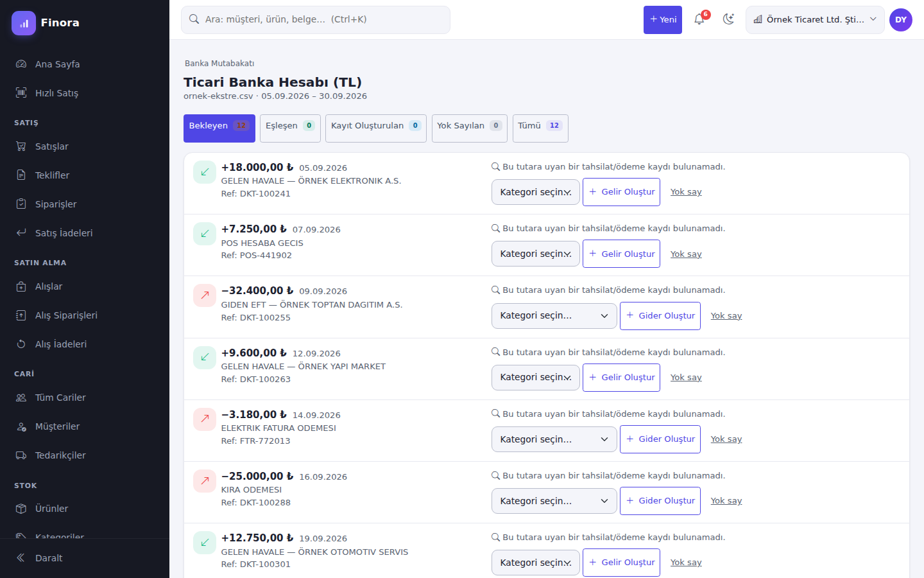The width and height of the screenshot is (924, 578).
Task: Toggle dark mode moon icon
Action: (728, 19)
